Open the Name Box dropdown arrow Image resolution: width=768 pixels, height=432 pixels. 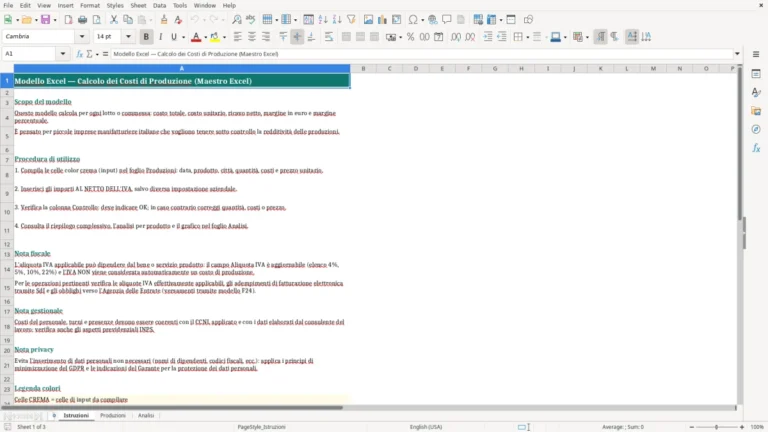63,53
